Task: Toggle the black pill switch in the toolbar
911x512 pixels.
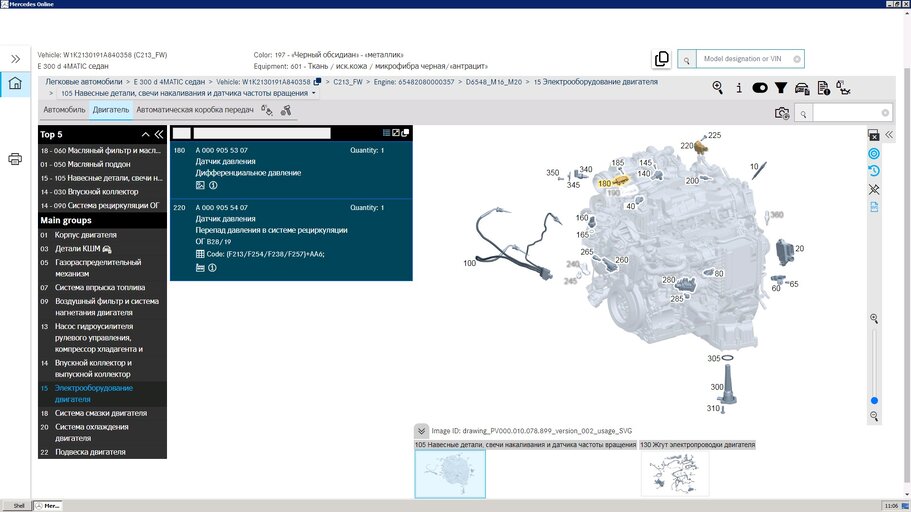Action: click(759, 88)
